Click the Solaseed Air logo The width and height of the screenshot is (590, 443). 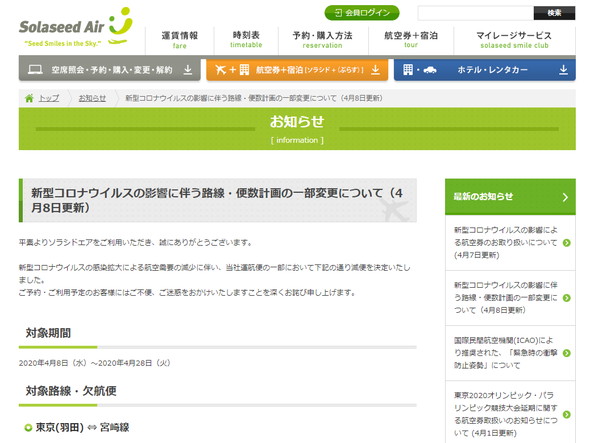(76, 27)
